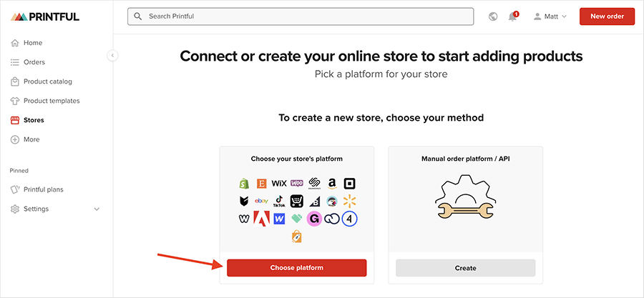Click the Printful logo
Screen dimensions: 644x298
pyautogui.click(x=45, y=17)
